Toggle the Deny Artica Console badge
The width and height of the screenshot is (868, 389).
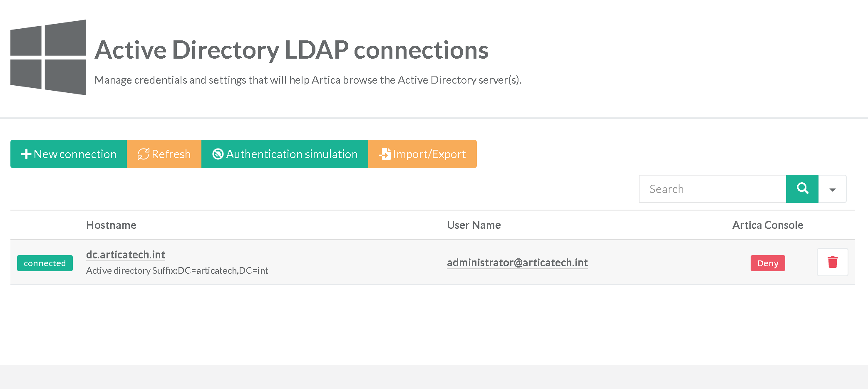(x=767, y=263)
